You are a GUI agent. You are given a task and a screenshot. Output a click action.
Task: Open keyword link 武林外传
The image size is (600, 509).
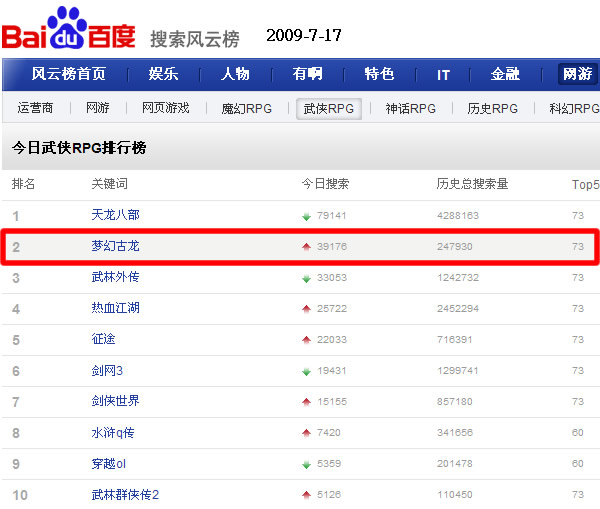(115, 277)
